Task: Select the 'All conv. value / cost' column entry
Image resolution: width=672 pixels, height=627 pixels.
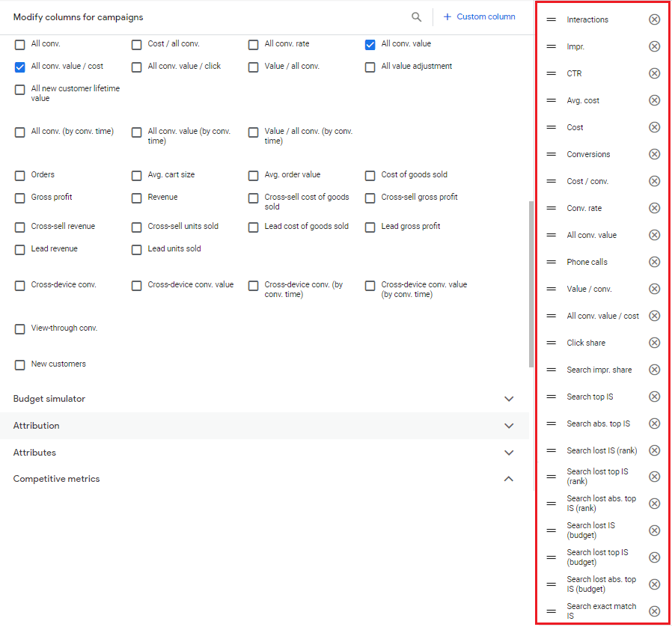Action: [x=602, y=316]
